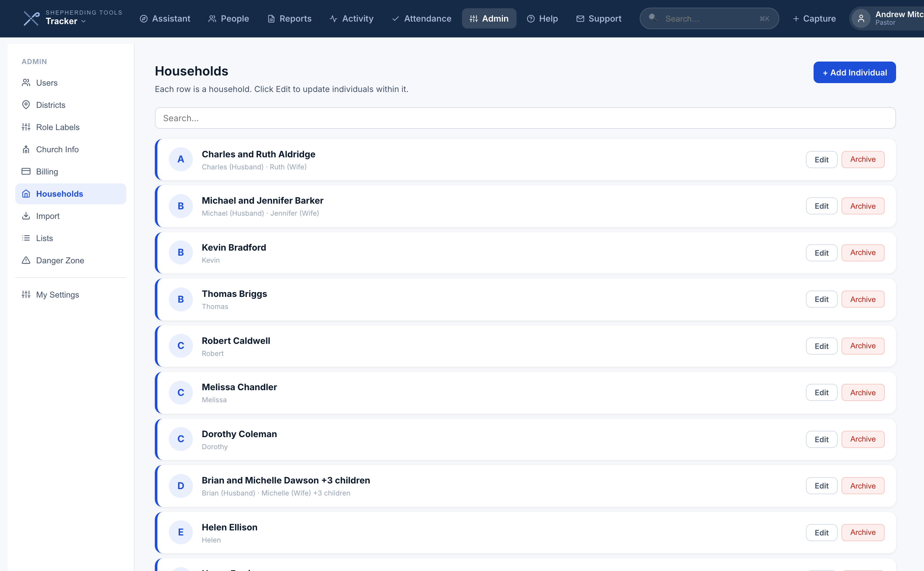This screenshot has width=924, height=571.
Task: Click the Shepherding Tools crook logo icon
Action: point(31,18)
